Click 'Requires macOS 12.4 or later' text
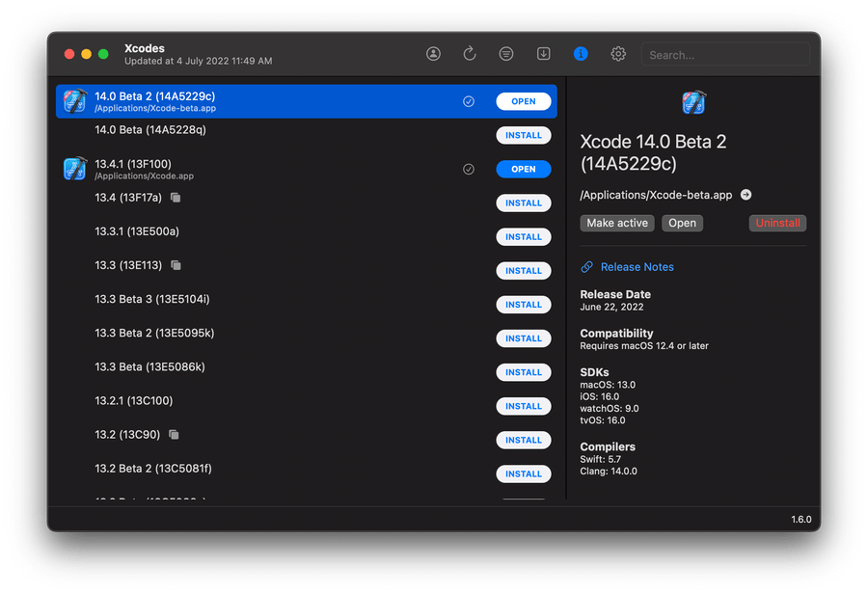Viewport: 868px width, 594px height. (644, 346)
